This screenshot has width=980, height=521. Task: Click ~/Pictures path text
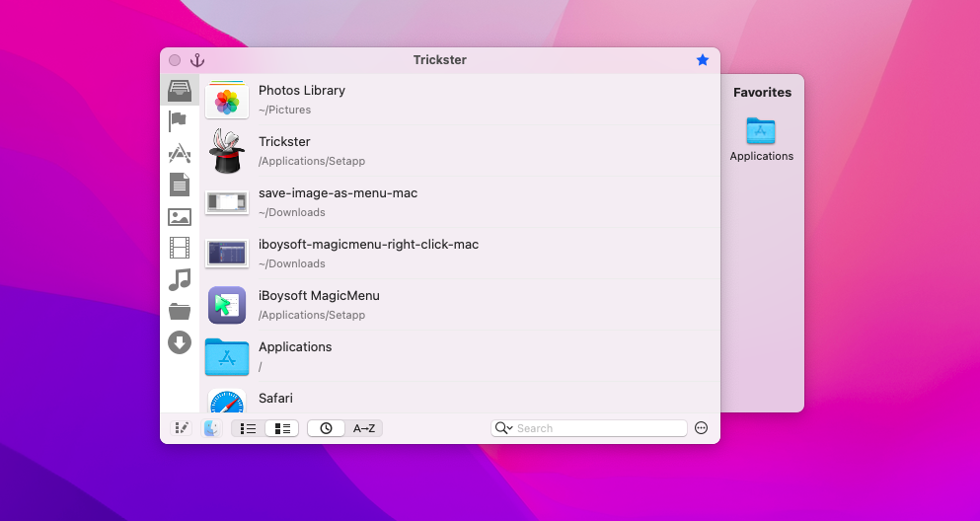pyautogui.click(x=285, y=110)
